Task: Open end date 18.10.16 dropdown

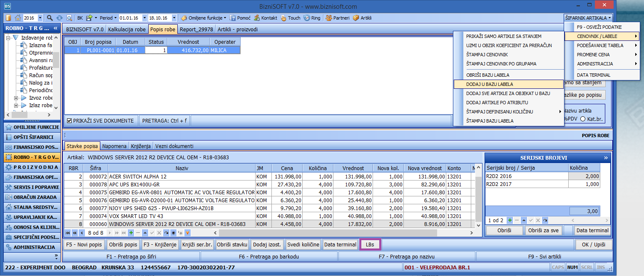Action: 175,18
